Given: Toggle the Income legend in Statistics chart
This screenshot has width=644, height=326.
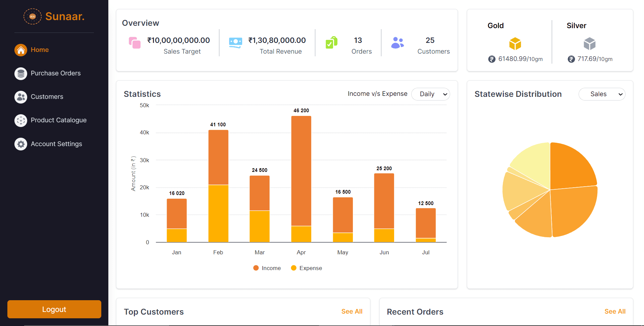Looking at the screenshot, I should pyautogui.click(x=267, y=268).
